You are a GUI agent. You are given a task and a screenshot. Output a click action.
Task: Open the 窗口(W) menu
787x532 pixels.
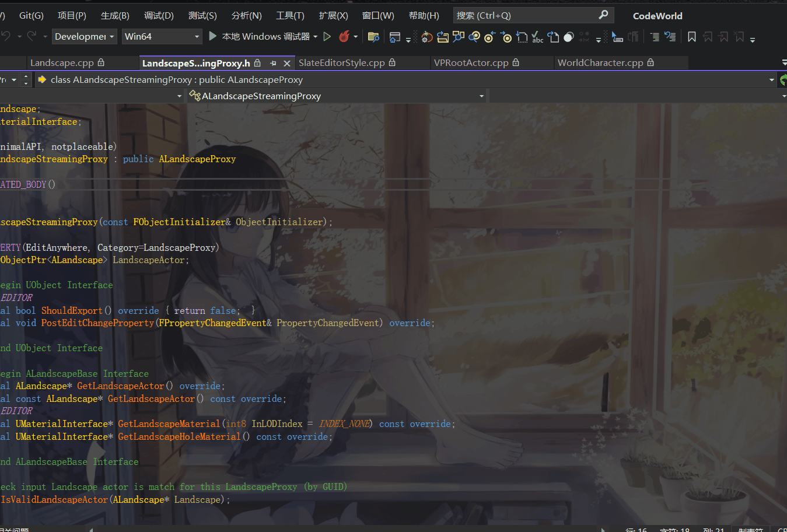(378, 16)
